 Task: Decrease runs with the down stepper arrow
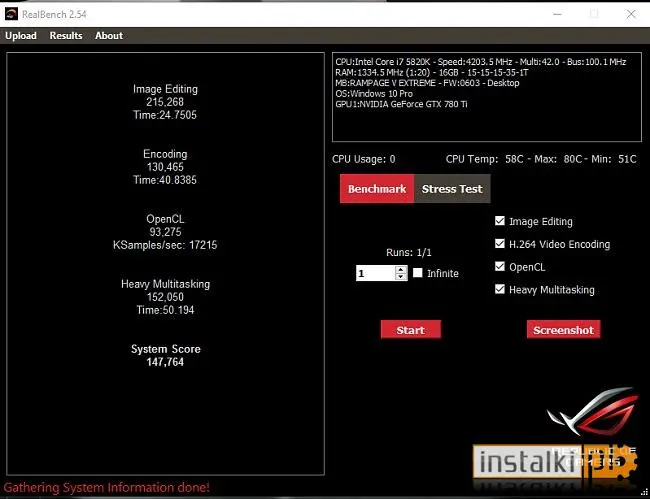(401, 277)
